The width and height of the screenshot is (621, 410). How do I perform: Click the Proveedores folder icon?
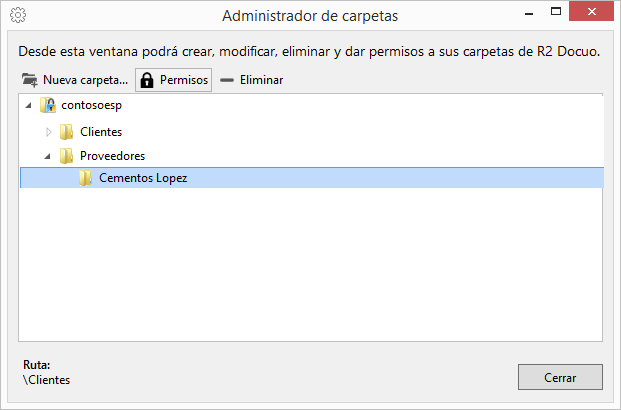pyautogui.click(x=67, y=156)
